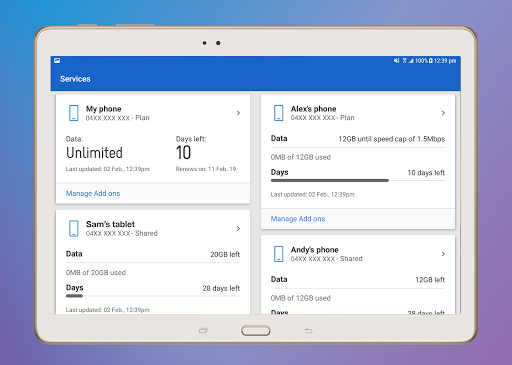Tap '12GB left' on Andy's phone
The image size is (512, 365).
click(430, 280)
